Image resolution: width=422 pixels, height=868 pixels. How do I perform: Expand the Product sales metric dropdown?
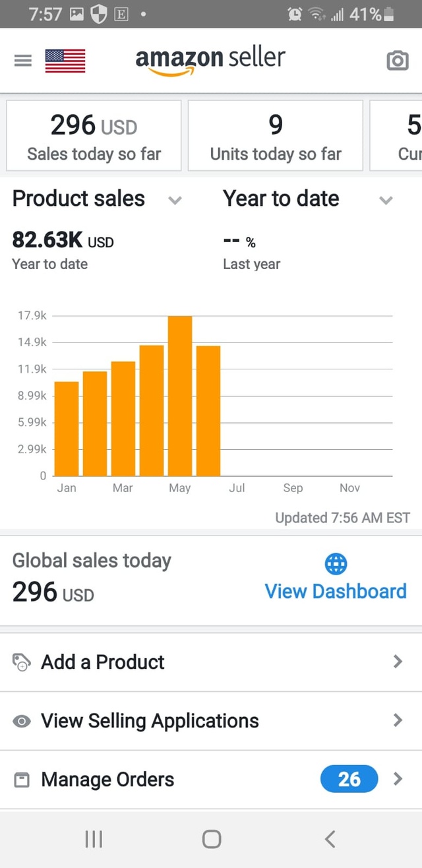pyautogui.click(x=175, y=200)
